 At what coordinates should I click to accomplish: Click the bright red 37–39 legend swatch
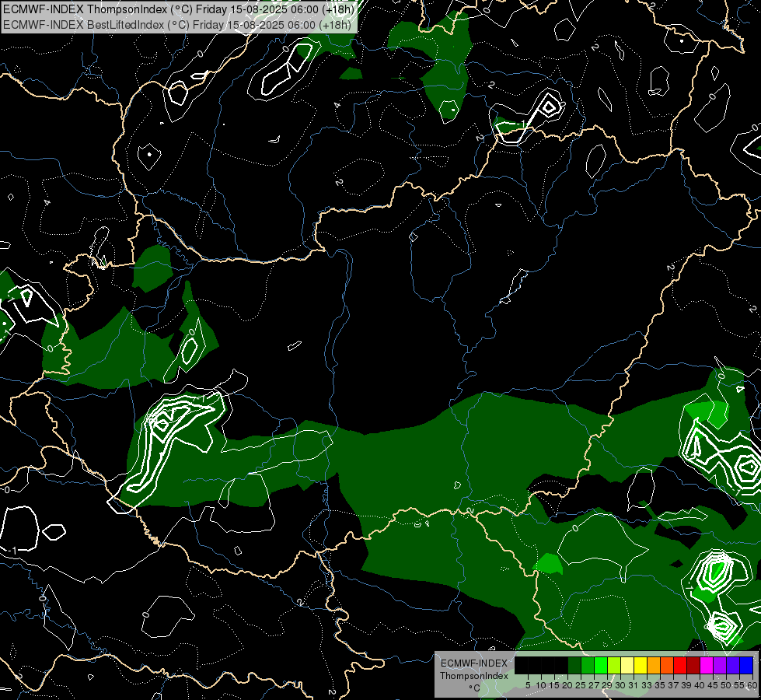(x=680, y=665)
